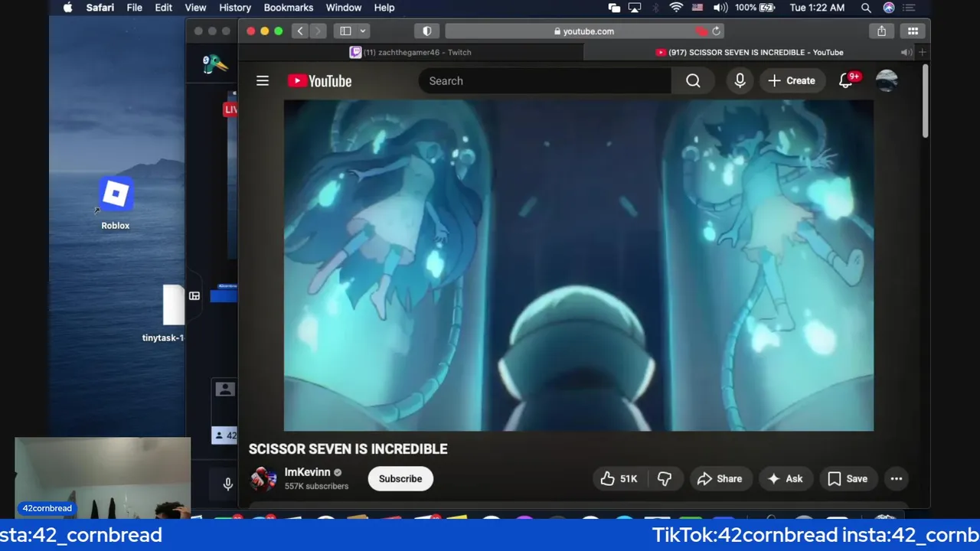Click the Safari youtube.com address bar
The height and width of the screenshot is (551, 980).
tap(585, 31)
